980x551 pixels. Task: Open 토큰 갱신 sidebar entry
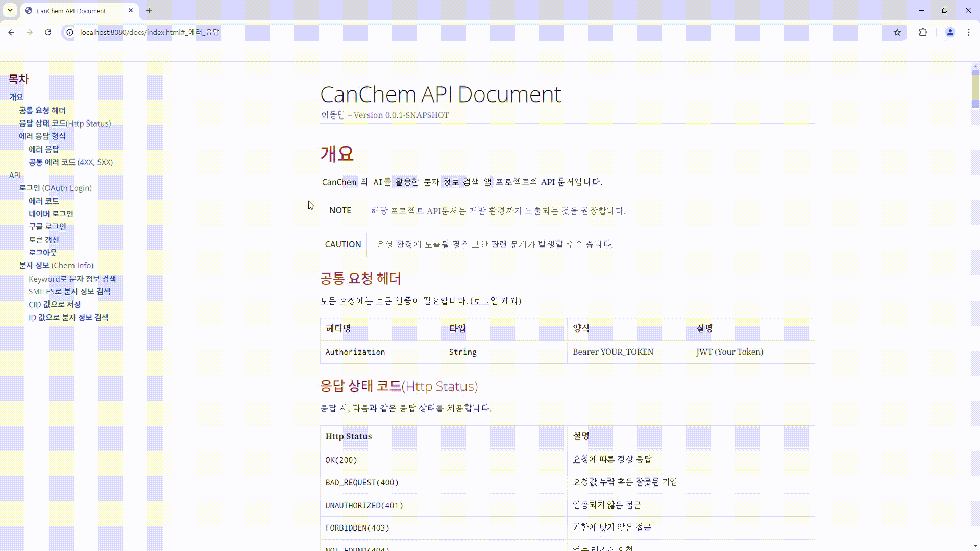tap(44, 240)
